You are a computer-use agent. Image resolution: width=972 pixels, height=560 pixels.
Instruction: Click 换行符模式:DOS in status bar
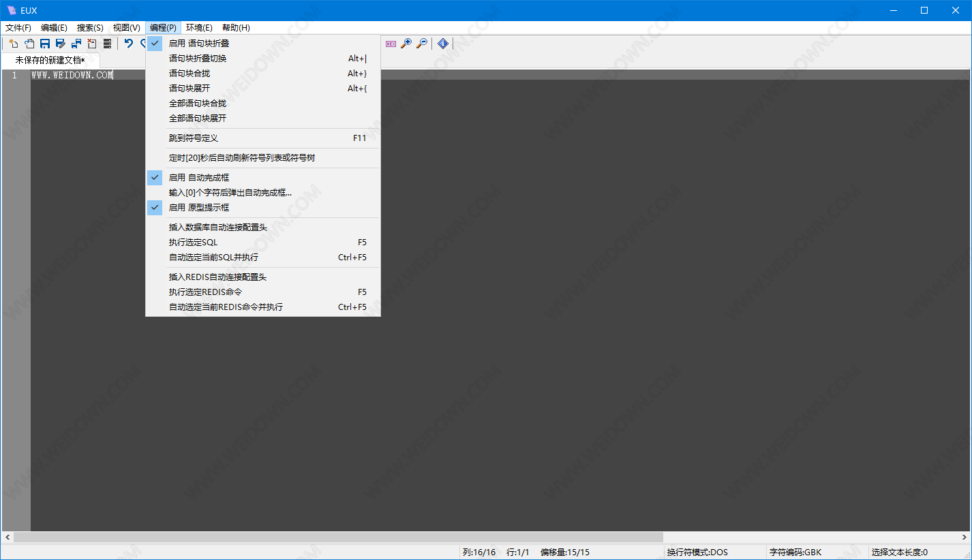point(697,553)
